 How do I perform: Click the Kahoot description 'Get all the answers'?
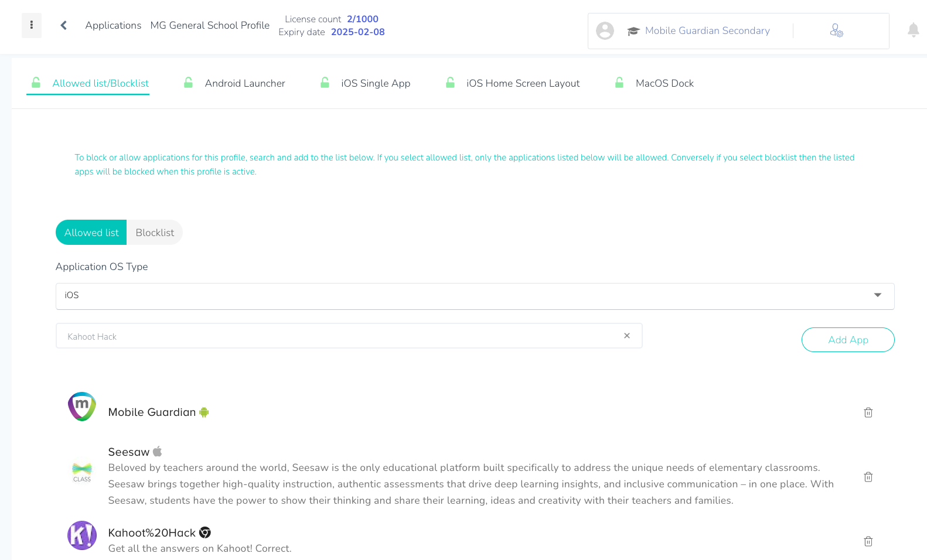200,548
